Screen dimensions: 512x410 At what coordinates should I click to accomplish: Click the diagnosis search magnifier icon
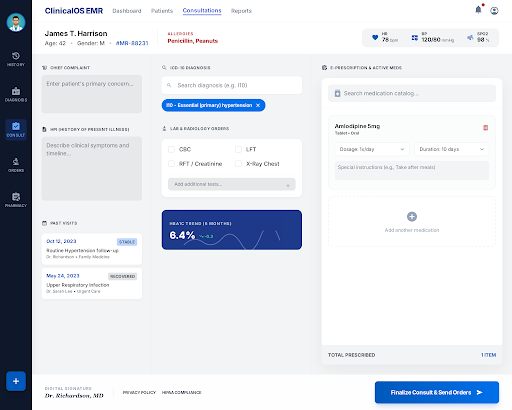tap(169, 85)
